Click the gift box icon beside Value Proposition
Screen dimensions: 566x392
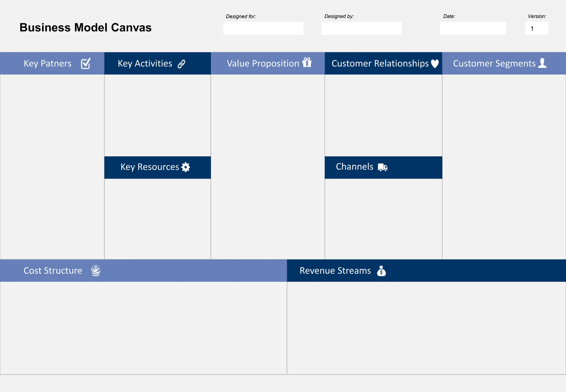coord(307,62)
